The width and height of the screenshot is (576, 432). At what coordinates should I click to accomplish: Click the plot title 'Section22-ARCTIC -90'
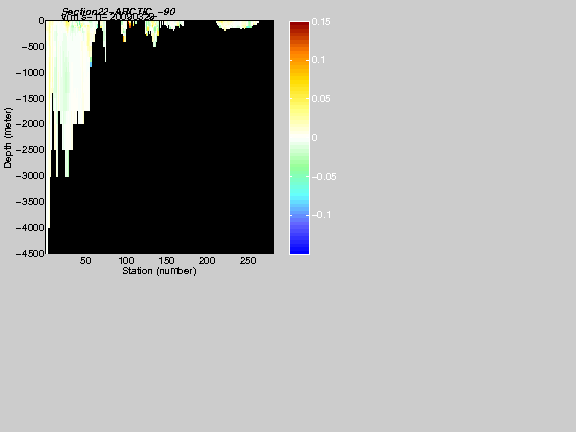tap(118, 11)
